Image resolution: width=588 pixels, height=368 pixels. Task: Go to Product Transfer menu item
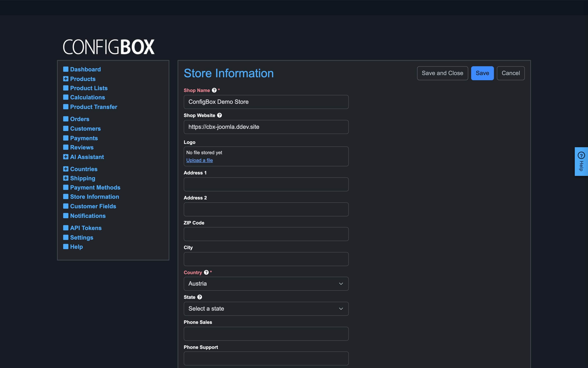(94, 107)
